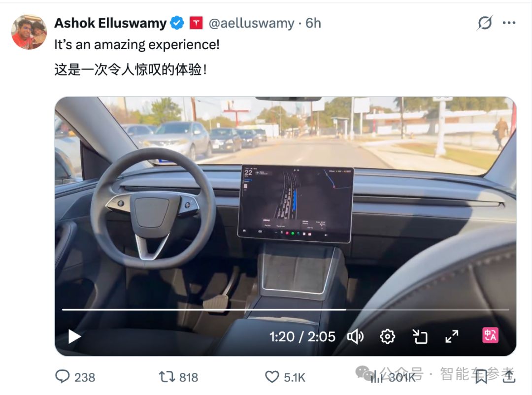Open the @aelluswamy handle link
The width and height of the screenshot is (532, 395).
click(x=251, y=23)
